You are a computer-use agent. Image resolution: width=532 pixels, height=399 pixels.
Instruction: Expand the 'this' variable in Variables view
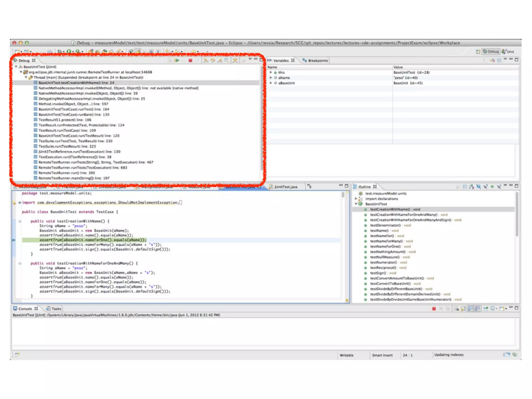click(x=271, y=72)
